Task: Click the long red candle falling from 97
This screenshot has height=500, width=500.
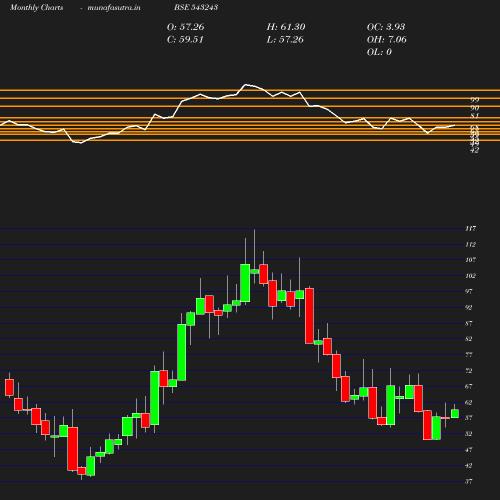Action: click(309, 316)
